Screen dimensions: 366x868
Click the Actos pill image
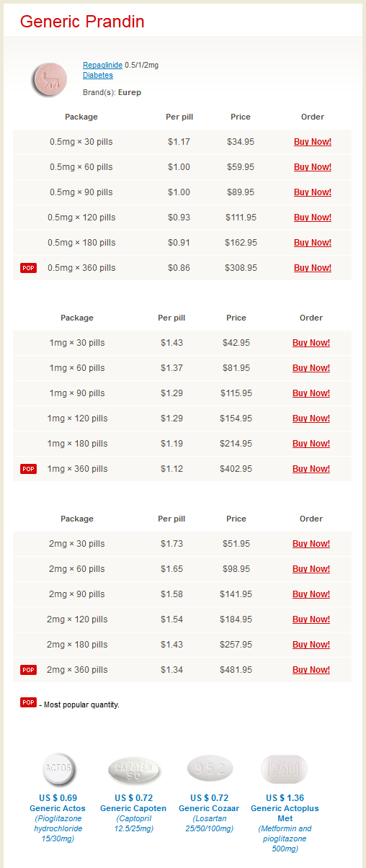tap(58, 769)
